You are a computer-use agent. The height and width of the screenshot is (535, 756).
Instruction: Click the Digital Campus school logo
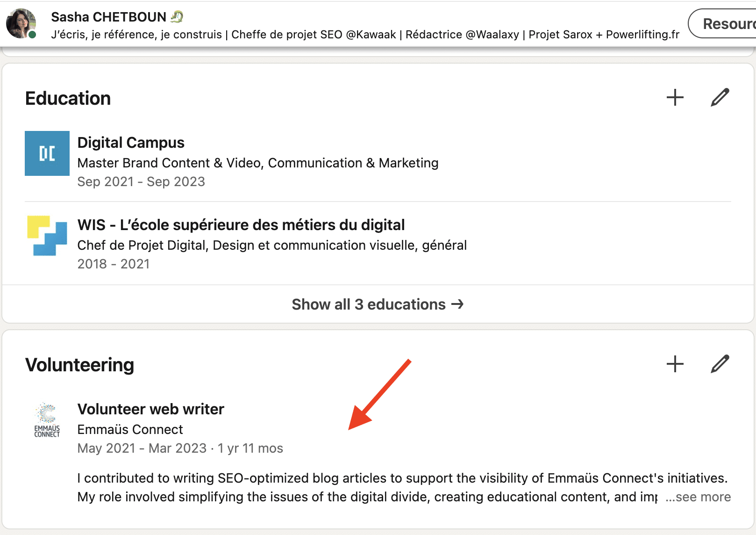coord(47,153)
